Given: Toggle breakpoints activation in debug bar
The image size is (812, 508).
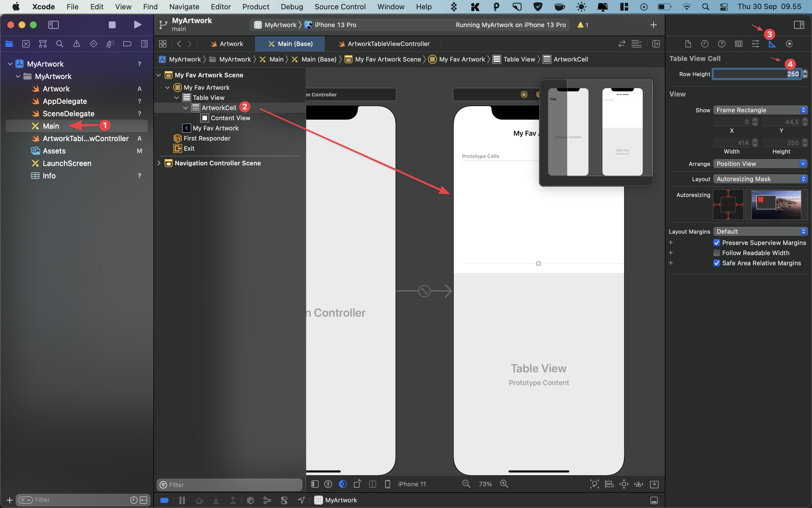Looking at the screenshot, I should point(164,500).
